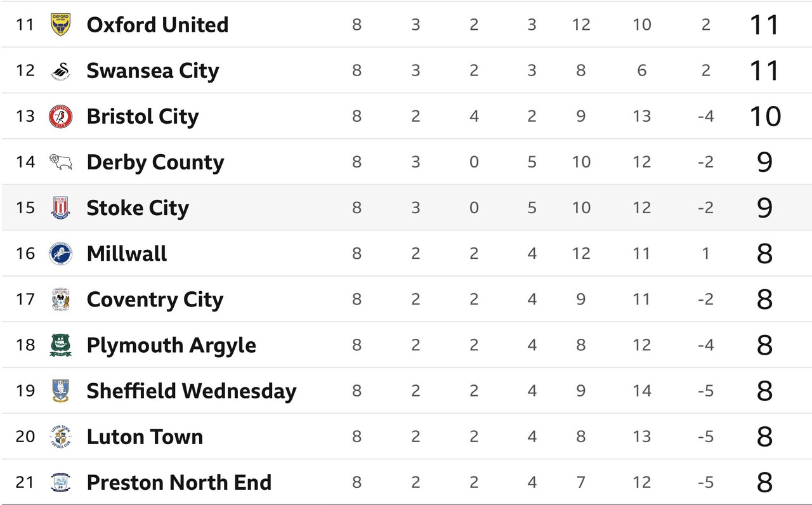Open the Swansea City team page

[x=153, y=70]
